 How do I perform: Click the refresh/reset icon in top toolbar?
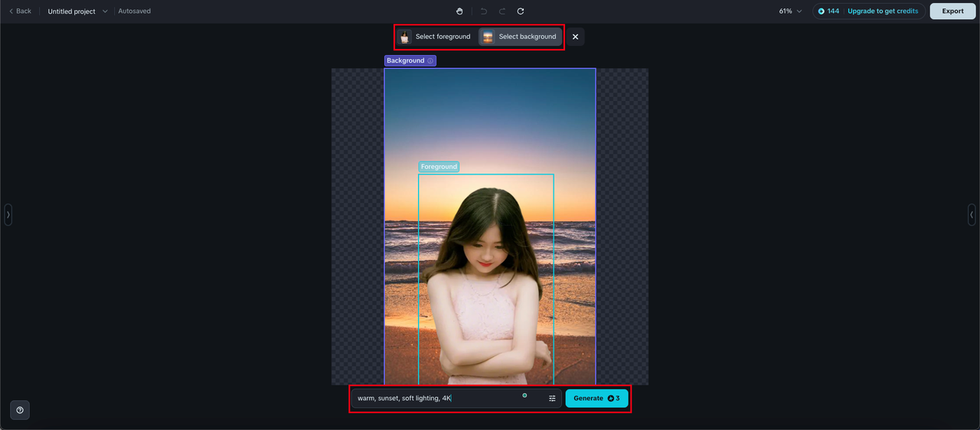coord(521,11)
